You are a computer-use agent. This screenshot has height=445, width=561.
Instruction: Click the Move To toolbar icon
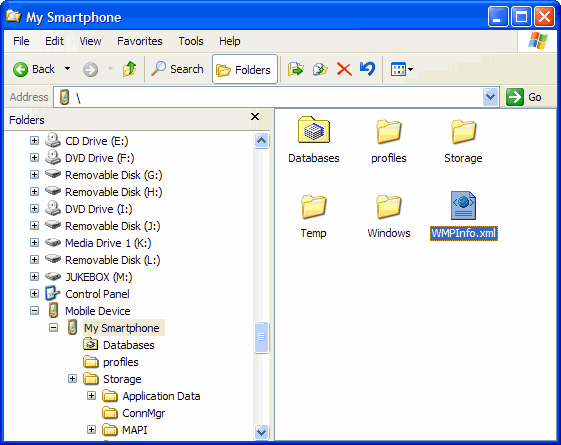click(x=296, y=69)
